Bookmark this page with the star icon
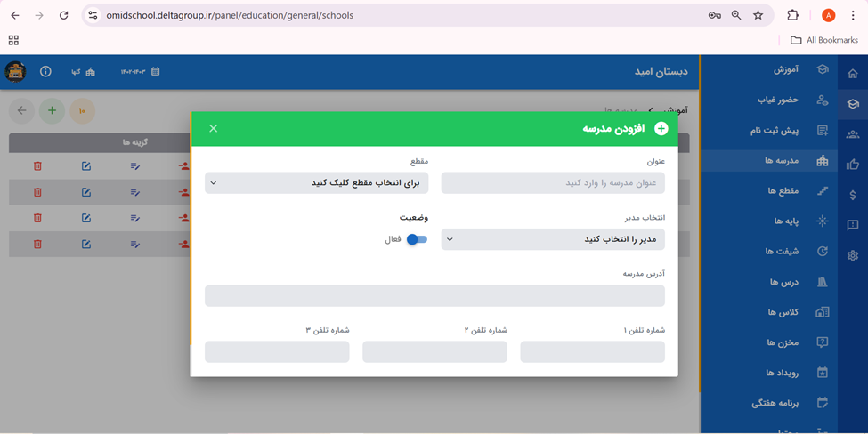868x434 pixels. coord(758,15)
